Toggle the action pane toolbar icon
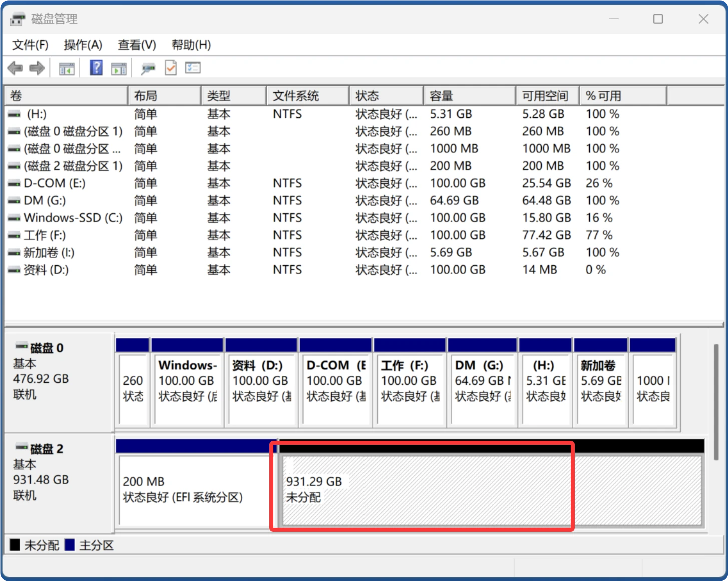Viewport: 728px width, 581px height. click(119, 68)
